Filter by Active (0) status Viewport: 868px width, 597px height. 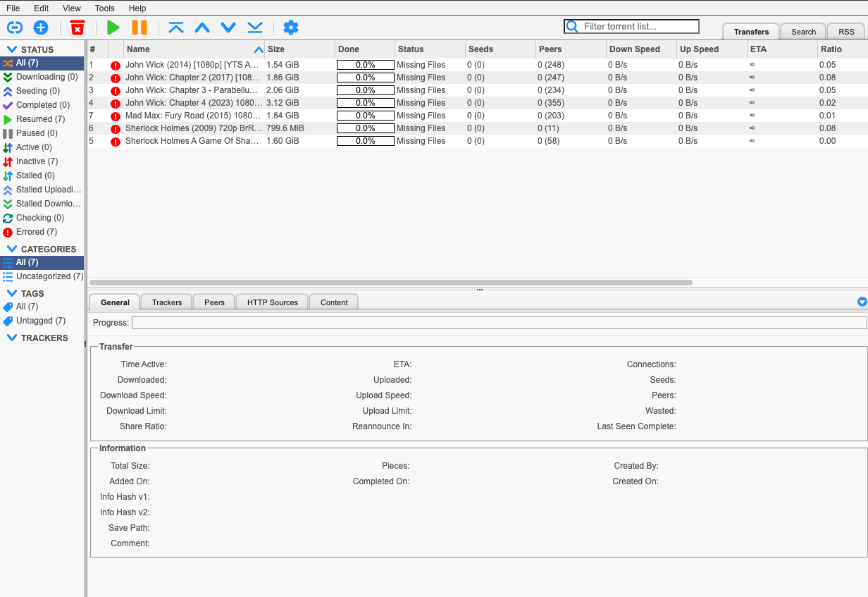pos(42,147)
